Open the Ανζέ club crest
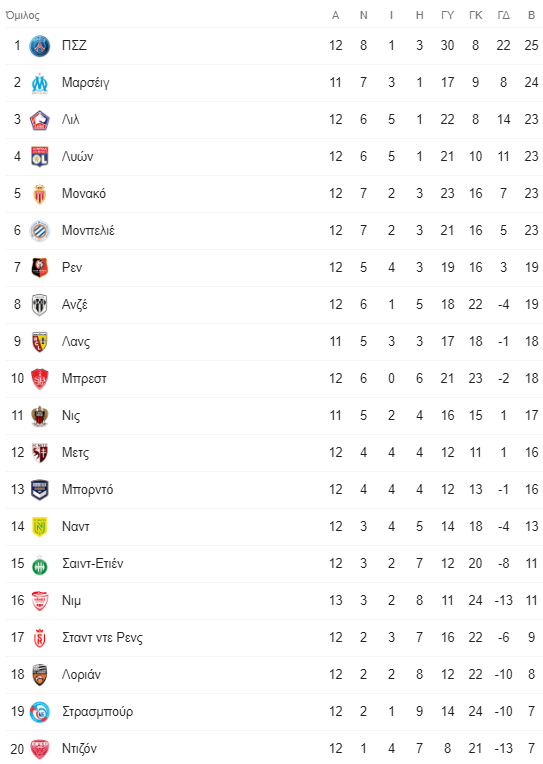 click(39, 305)
